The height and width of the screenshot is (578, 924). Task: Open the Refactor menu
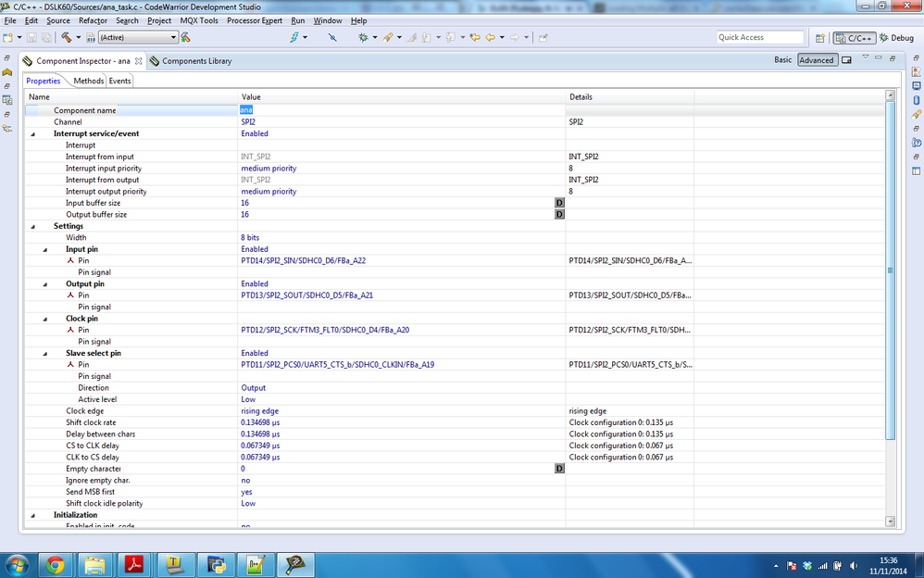coord(94,20)
